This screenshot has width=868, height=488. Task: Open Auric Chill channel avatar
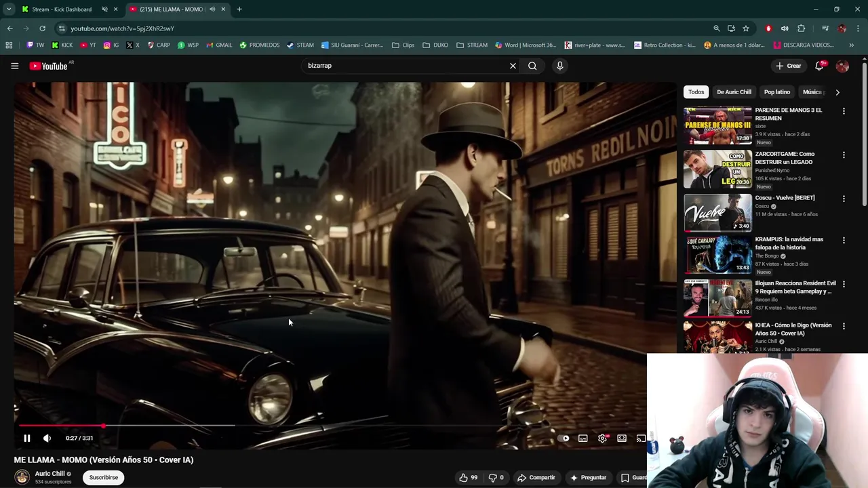pyautogui.click(x=22, y=477)
